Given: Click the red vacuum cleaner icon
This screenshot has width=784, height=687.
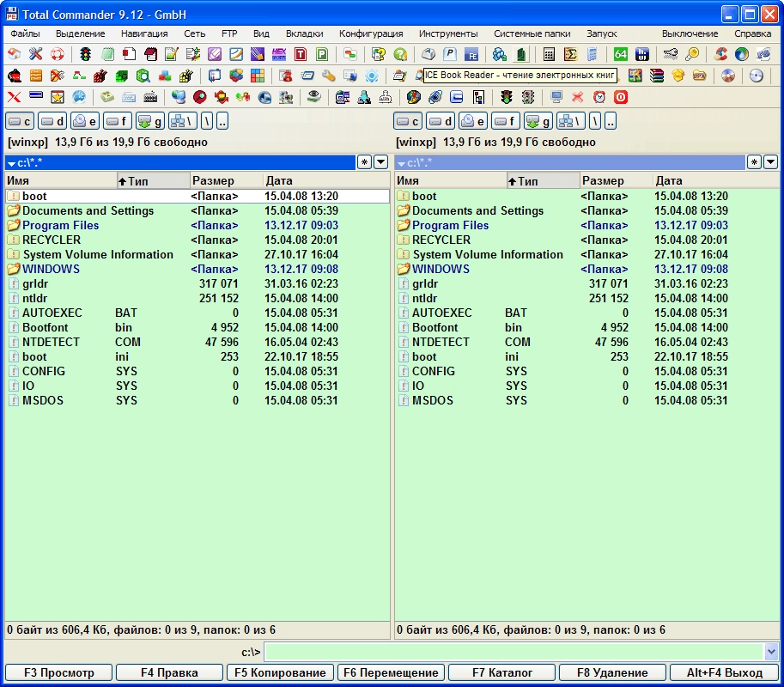Looking at the screenshot, I should click(14, 76).
